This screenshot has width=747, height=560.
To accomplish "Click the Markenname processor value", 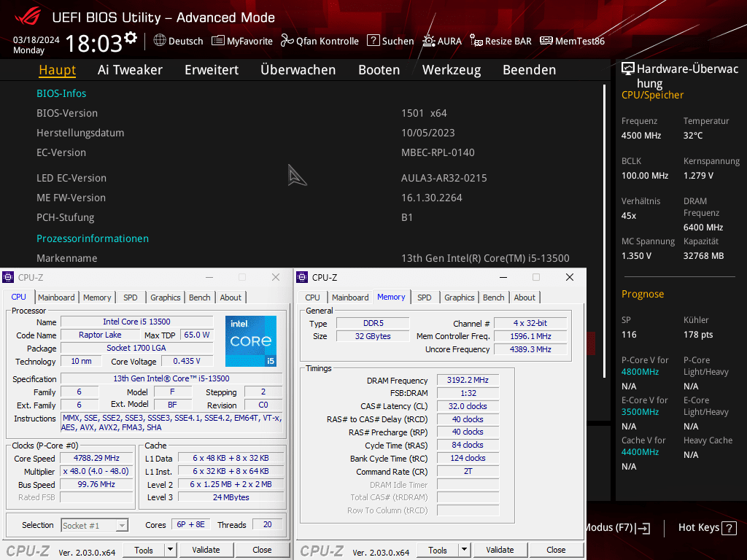I will pyautogui.click(x=485, y=259).
